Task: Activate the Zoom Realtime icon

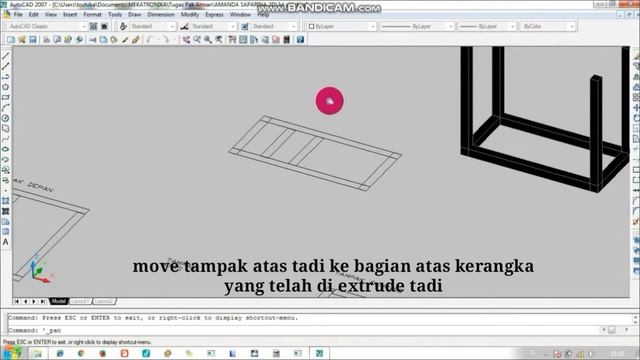Action: pos(197,40)
